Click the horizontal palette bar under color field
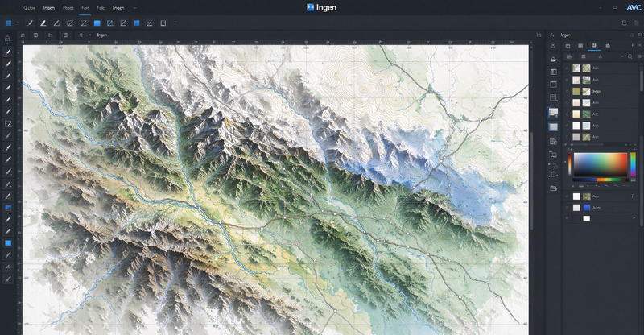 tap(600, 180)
